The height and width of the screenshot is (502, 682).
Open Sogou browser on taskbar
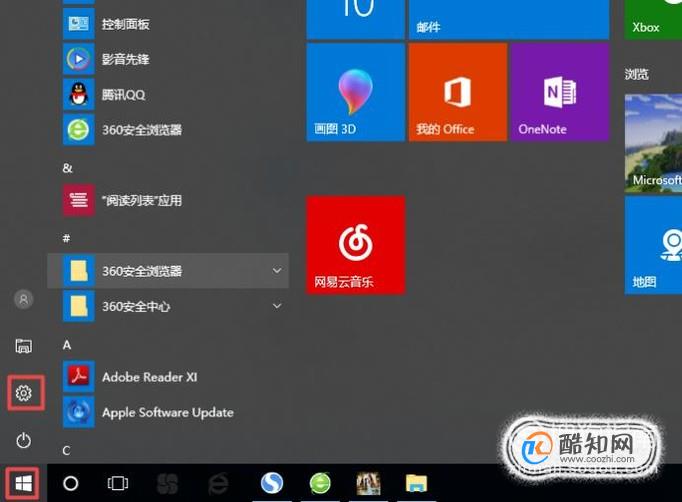272,483
